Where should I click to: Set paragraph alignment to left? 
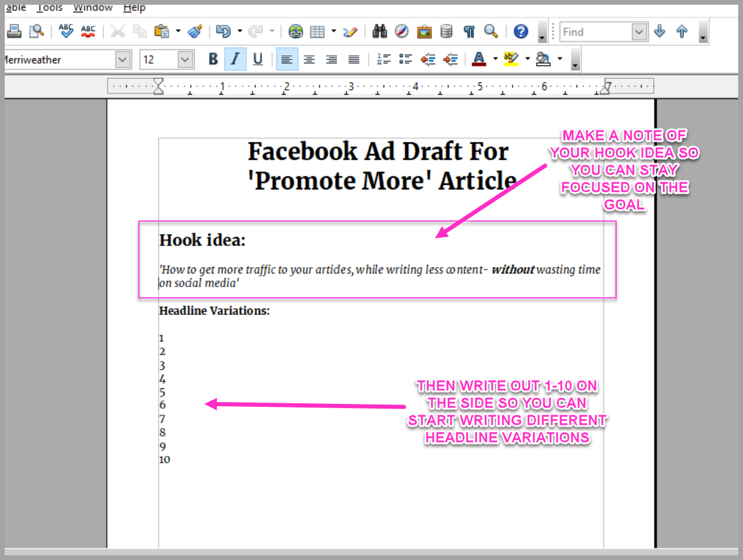pos(287,60)
